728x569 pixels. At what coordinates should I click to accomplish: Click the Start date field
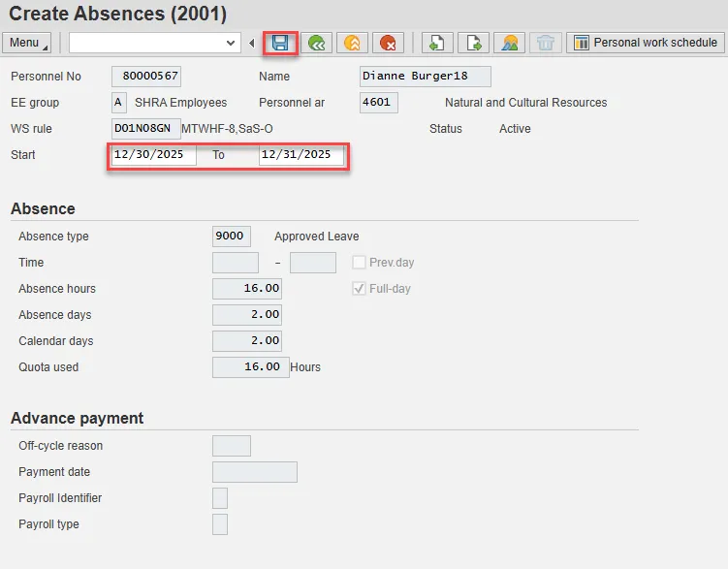point(154,155)
